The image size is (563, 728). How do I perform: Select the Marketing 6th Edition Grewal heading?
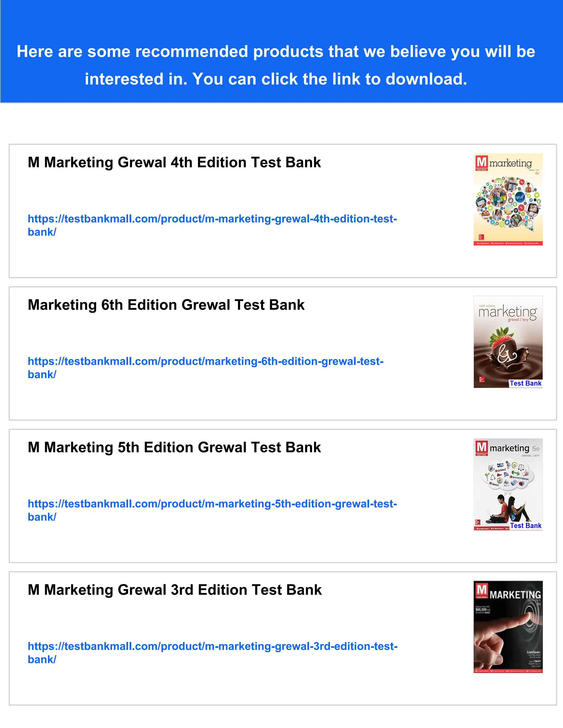point(166,305)
